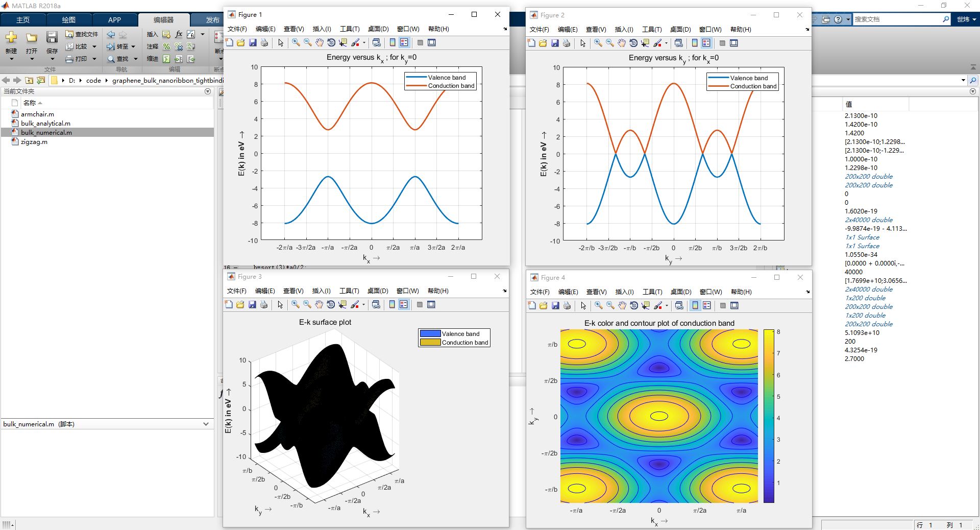Click the 名称 Name column header

coord(30,103)
